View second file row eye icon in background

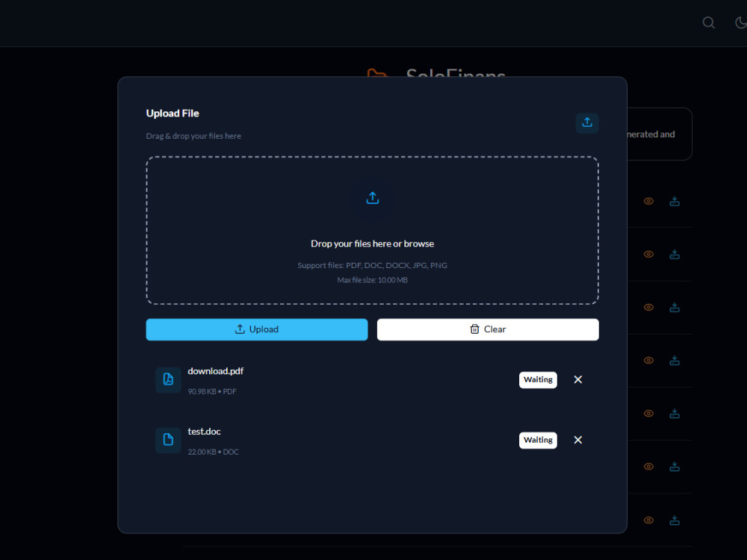[649, 255]
